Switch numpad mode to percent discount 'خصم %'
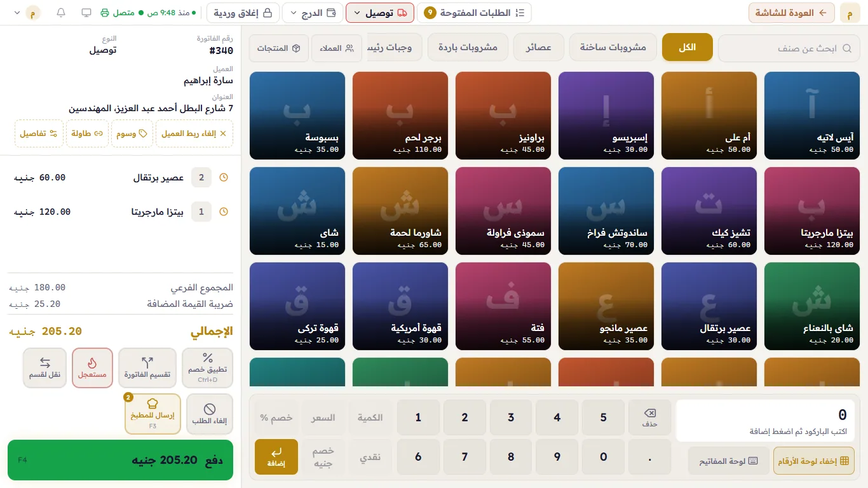The width and height of the screenshot is (868, 488). (x=276, y=417)
